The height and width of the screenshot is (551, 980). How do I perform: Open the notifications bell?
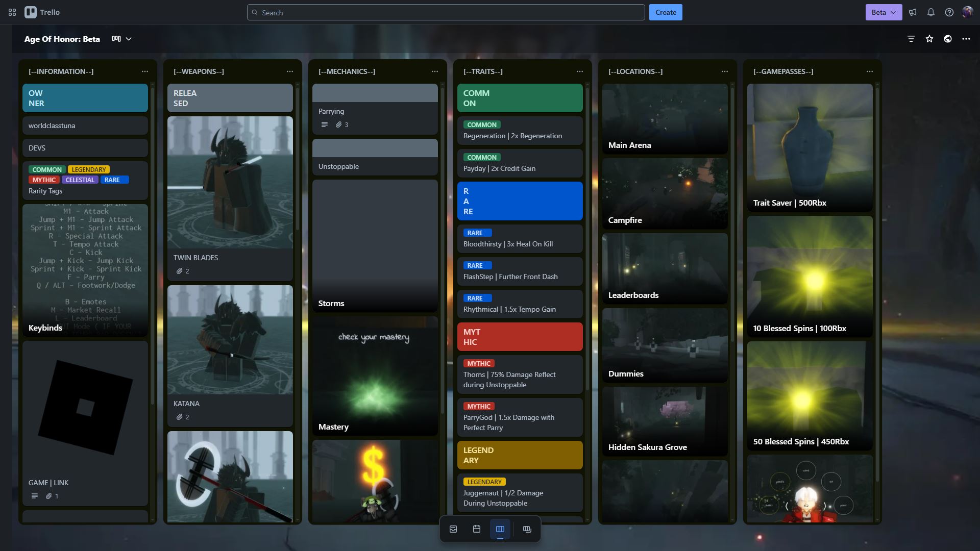click(931, 12)
